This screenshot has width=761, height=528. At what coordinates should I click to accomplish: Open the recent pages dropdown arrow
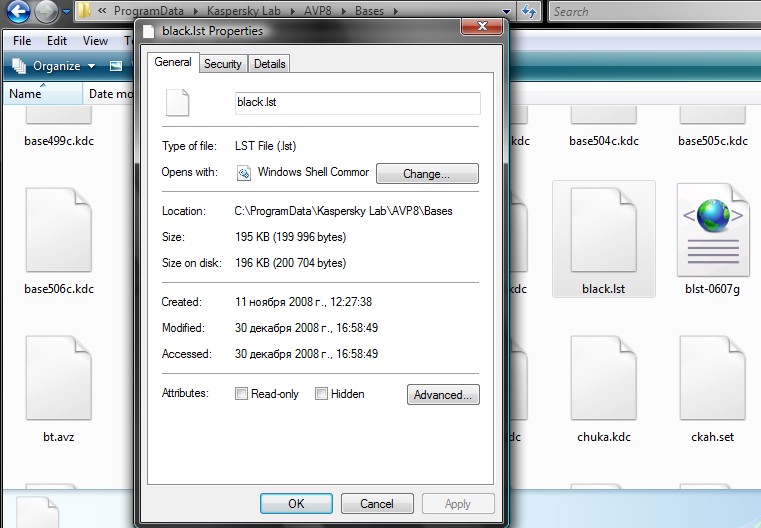click(x=66, y=11)
